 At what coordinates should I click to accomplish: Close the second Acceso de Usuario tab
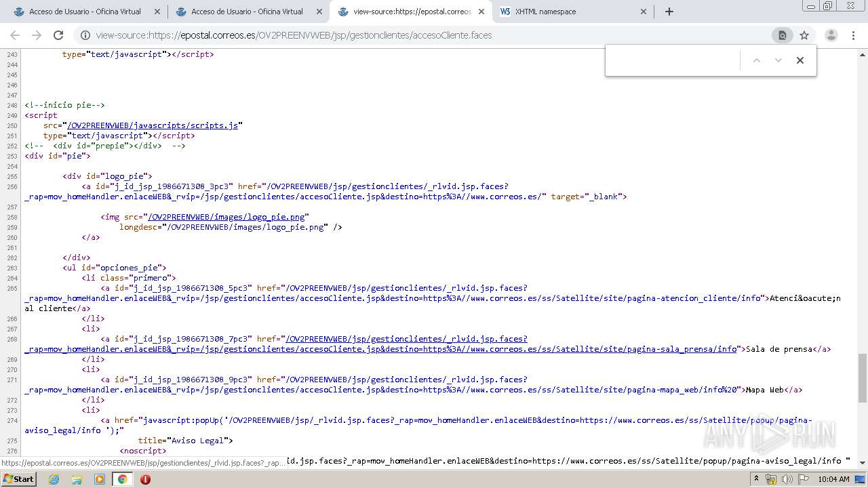tap(319, 12)
